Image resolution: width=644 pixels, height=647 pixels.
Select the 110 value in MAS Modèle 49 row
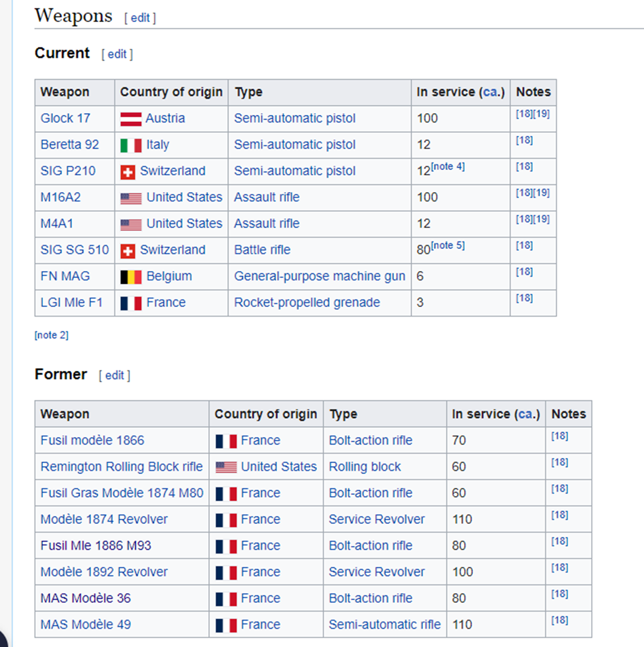coord(462,625)
